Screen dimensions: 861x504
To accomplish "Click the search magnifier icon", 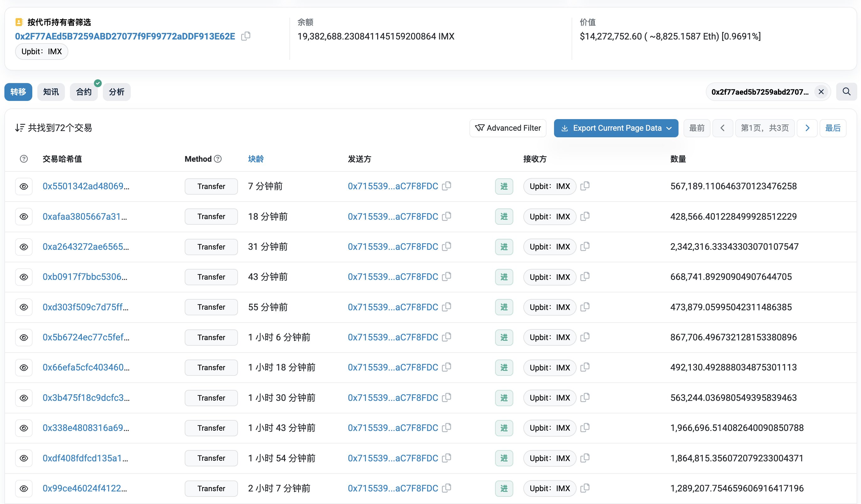I will 846,92.
